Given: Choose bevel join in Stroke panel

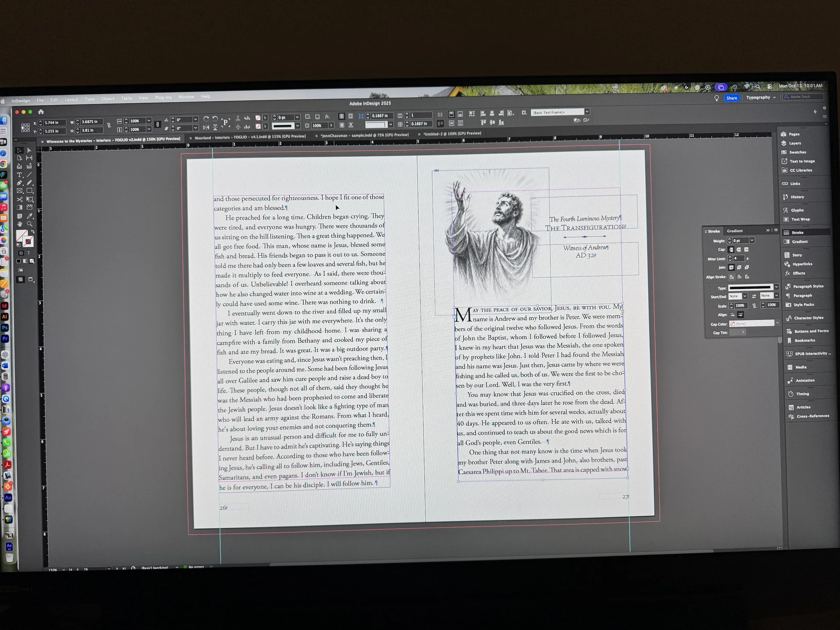Looking at the screenshot, I should [x=747, y=267].
